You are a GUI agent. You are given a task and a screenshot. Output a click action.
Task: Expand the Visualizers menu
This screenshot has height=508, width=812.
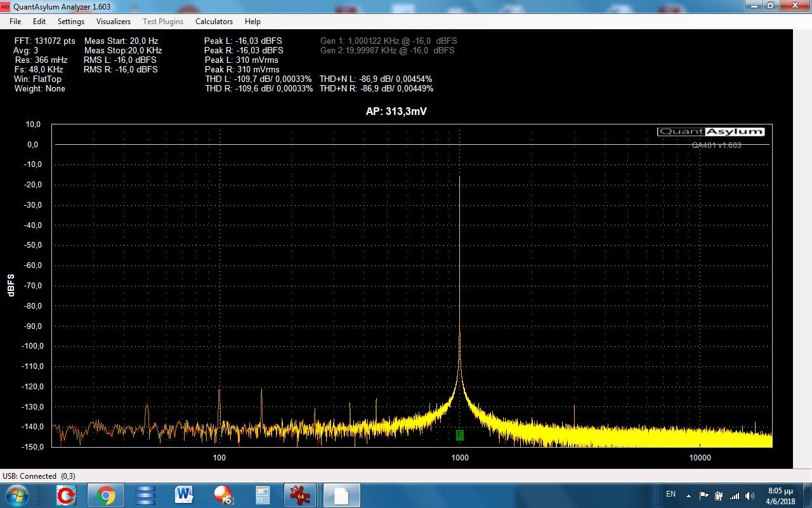pos(114,22)
